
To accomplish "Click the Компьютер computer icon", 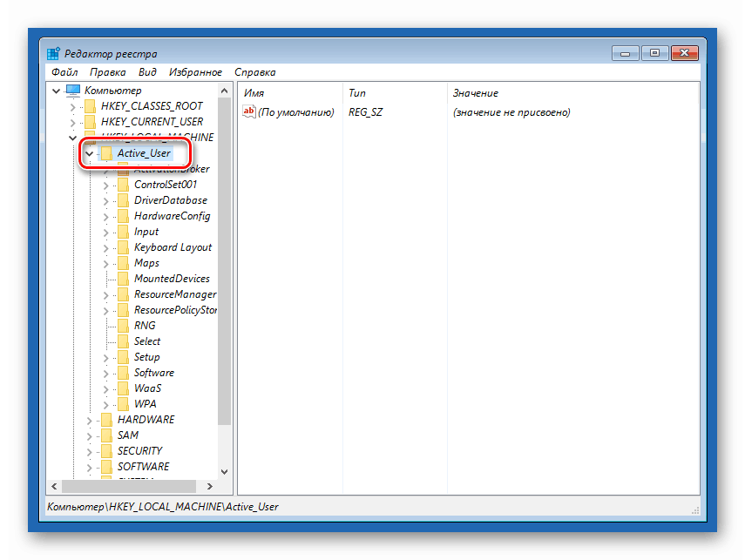I will 73,91.
